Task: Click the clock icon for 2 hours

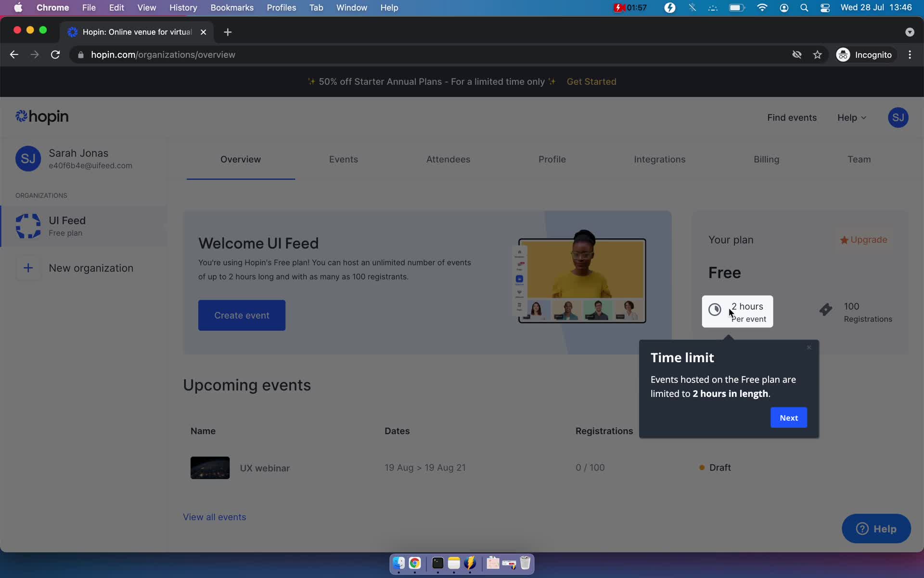Action: click(x=715, y=310)
